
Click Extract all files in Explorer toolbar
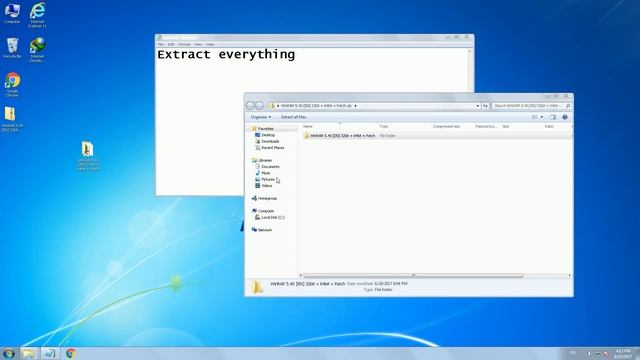pos(293,117)
